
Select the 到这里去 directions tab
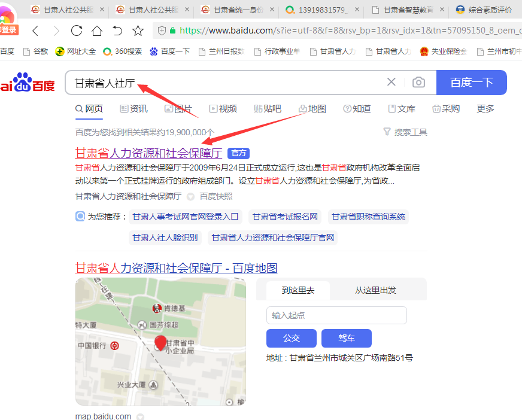[298, 290]
